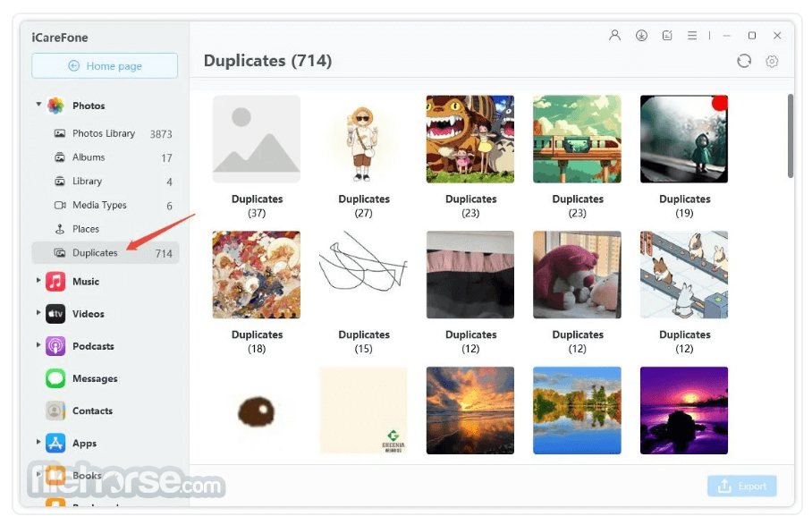Expand the Videos section
This screenshot has height=525, width=812.
click(38, 313)
